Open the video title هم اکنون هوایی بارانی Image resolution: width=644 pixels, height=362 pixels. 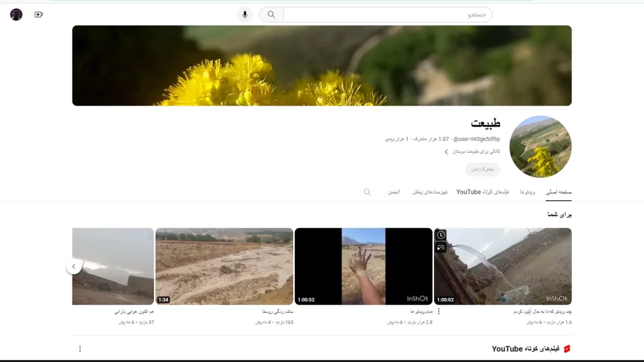point(134,312)
